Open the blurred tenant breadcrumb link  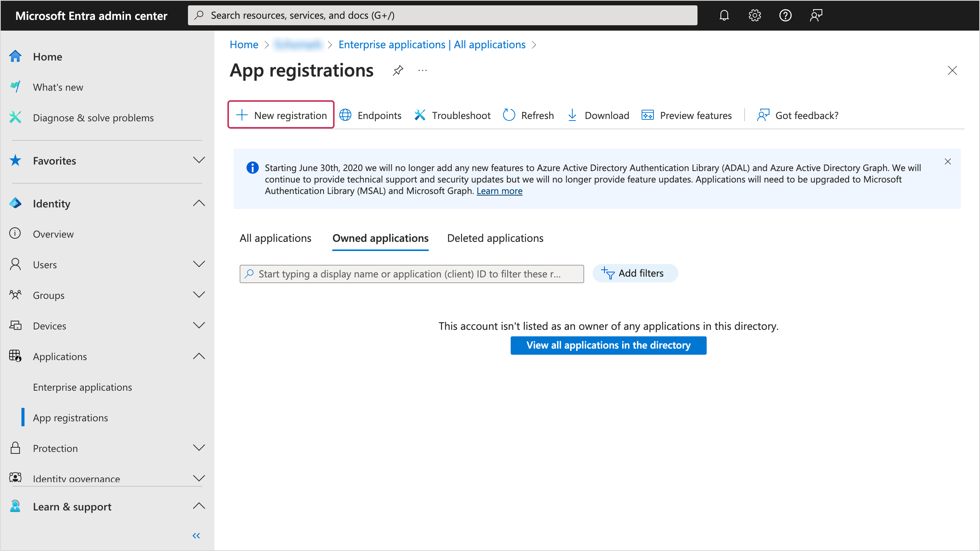tap(298, 44)
